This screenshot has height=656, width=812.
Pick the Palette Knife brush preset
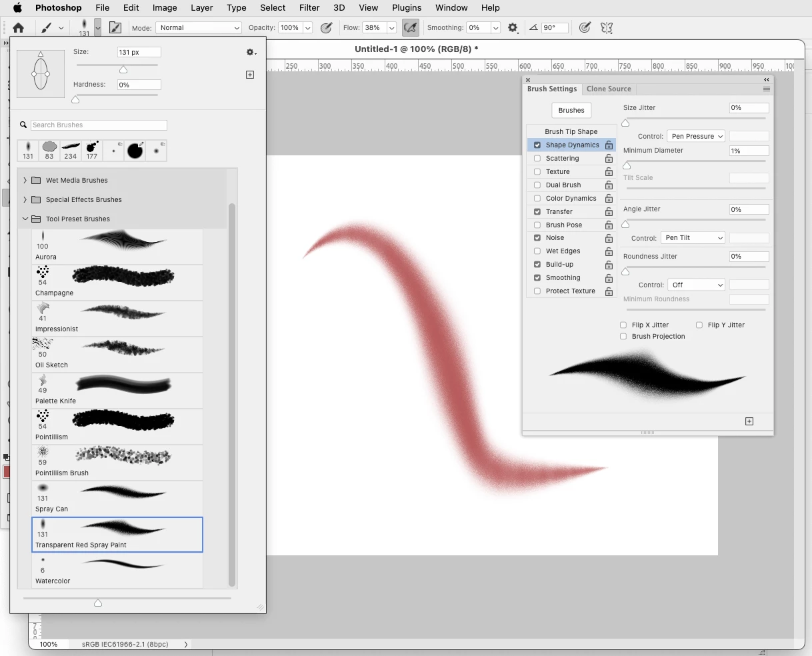pyautogui.click(x=117, y=391)
